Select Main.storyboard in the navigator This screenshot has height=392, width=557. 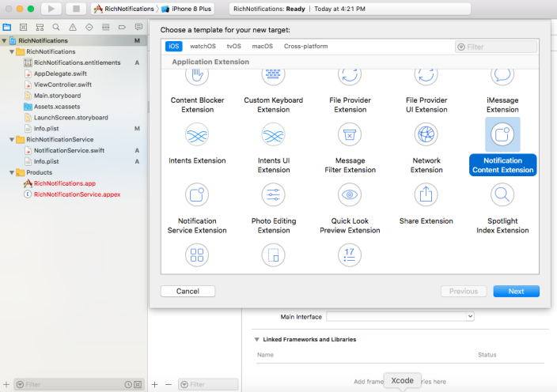pyautogui.click(x=57, y=96)
